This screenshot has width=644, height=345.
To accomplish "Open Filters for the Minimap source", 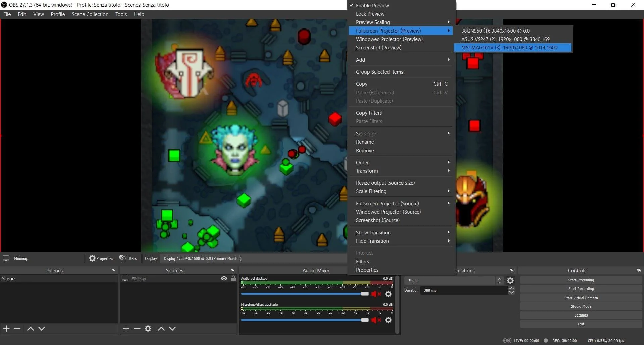I will pos(128,258).
